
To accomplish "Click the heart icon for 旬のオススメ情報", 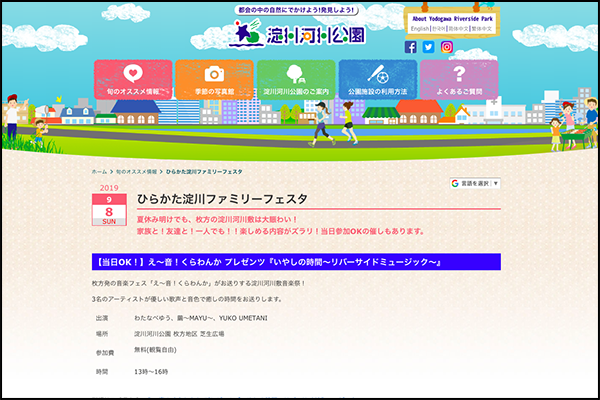I will tap(133, 74).
